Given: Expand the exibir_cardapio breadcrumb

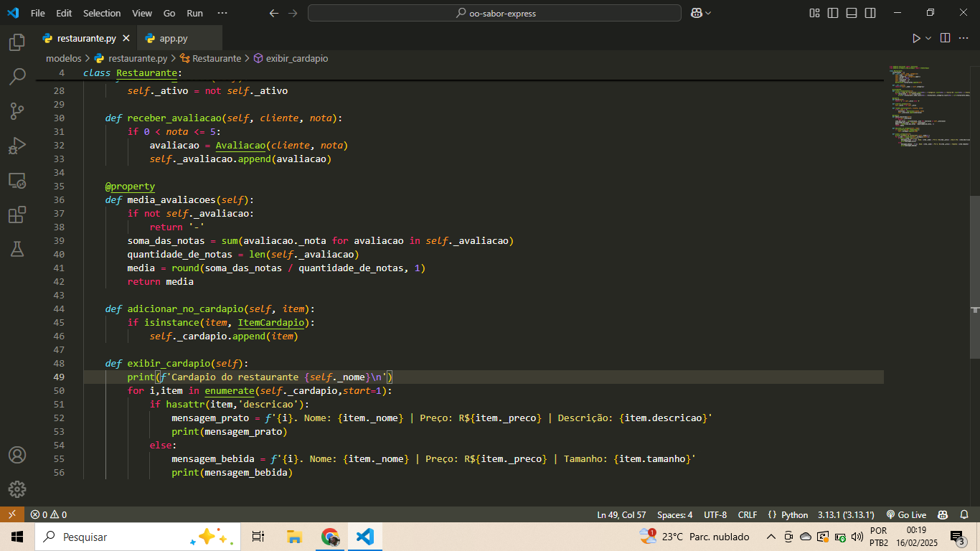Looking at the screenshot, I should 291,58.
